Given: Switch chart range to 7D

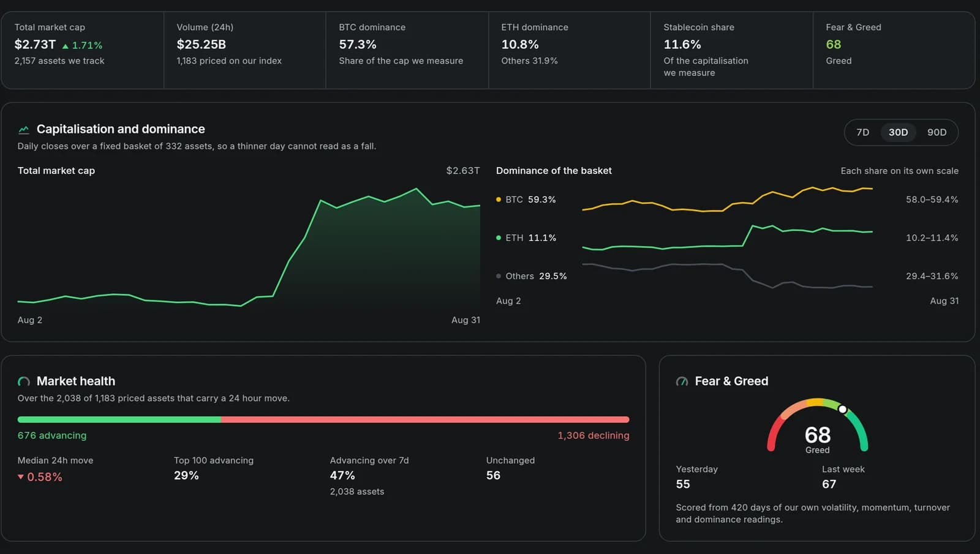Looking at the screenshot, I should coord(862,132).
